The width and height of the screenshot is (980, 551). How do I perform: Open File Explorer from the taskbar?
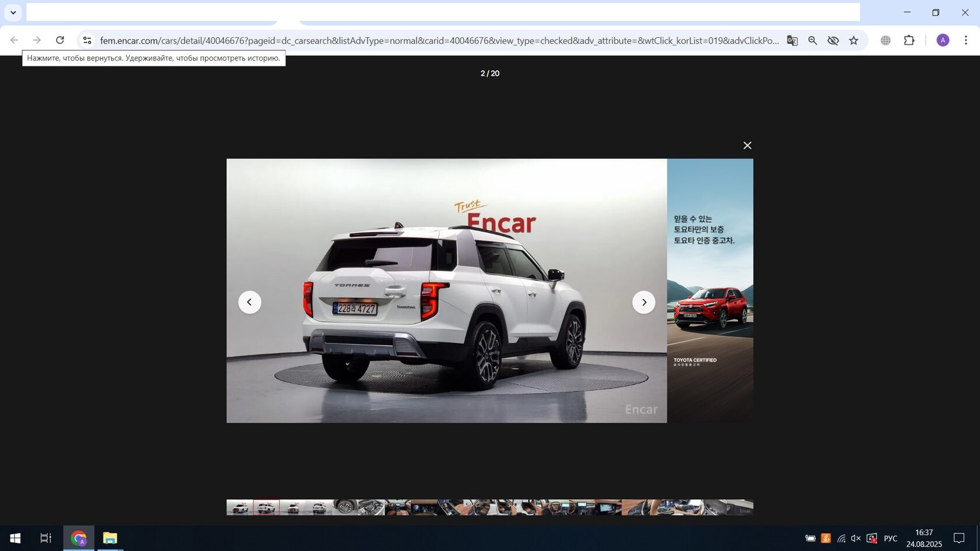(x=110, y=538)
